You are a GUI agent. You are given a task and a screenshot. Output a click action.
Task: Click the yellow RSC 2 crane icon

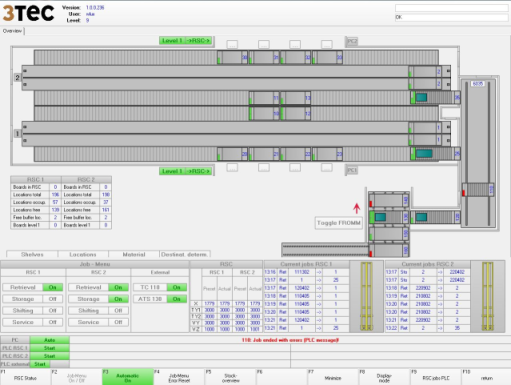487,297
